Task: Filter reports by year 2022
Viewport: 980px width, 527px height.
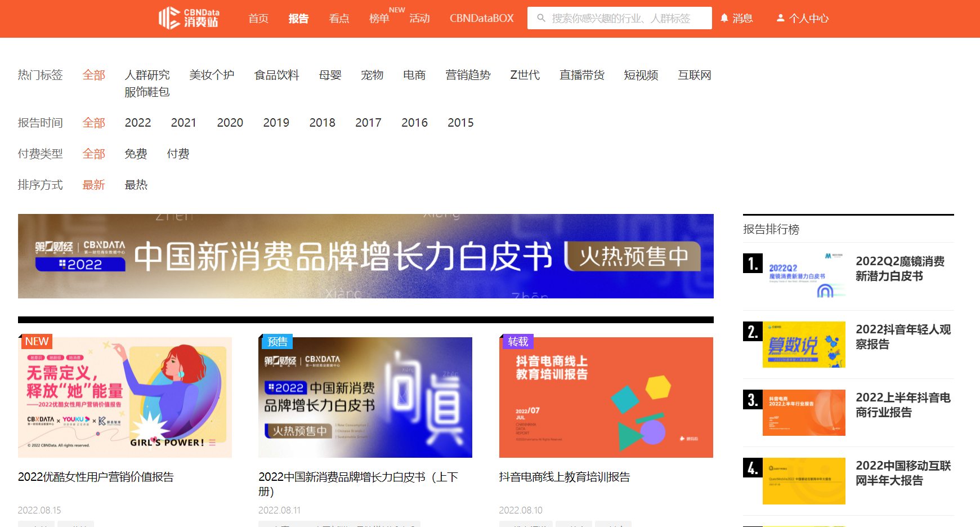Action: pos(138,123)
